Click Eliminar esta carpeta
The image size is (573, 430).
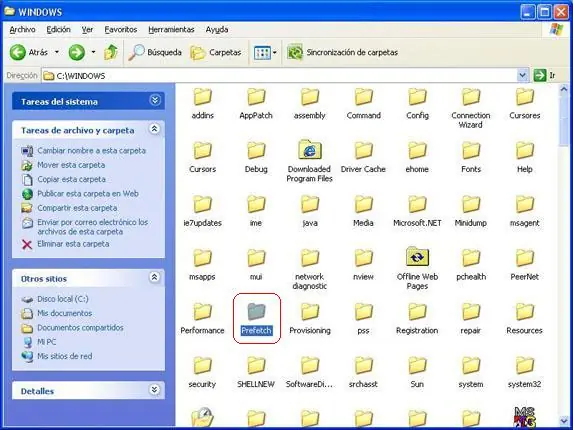tap(73, 244)
